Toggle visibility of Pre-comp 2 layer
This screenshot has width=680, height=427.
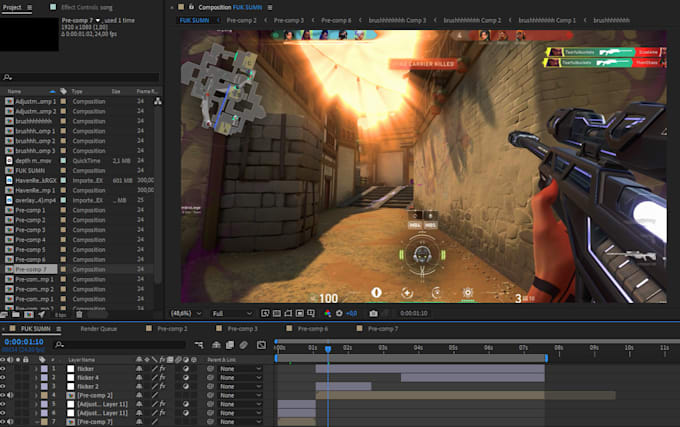pos(3,395)
